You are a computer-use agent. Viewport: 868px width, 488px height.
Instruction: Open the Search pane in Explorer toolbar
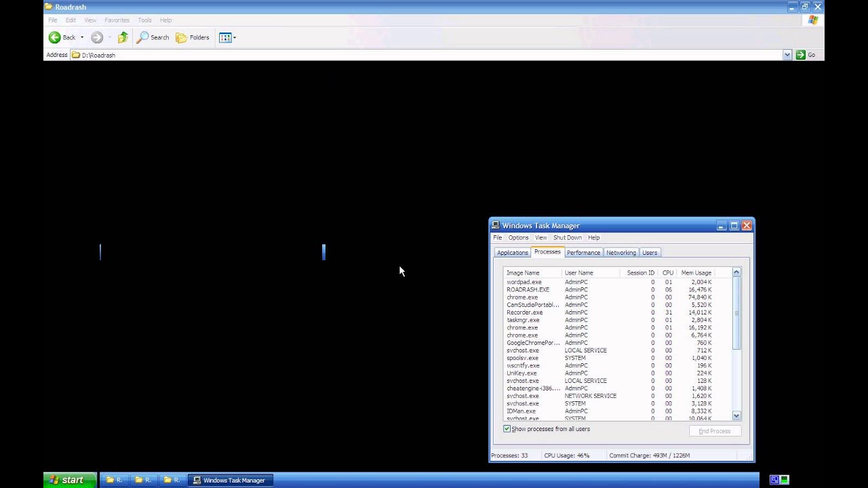pos(153,37)
